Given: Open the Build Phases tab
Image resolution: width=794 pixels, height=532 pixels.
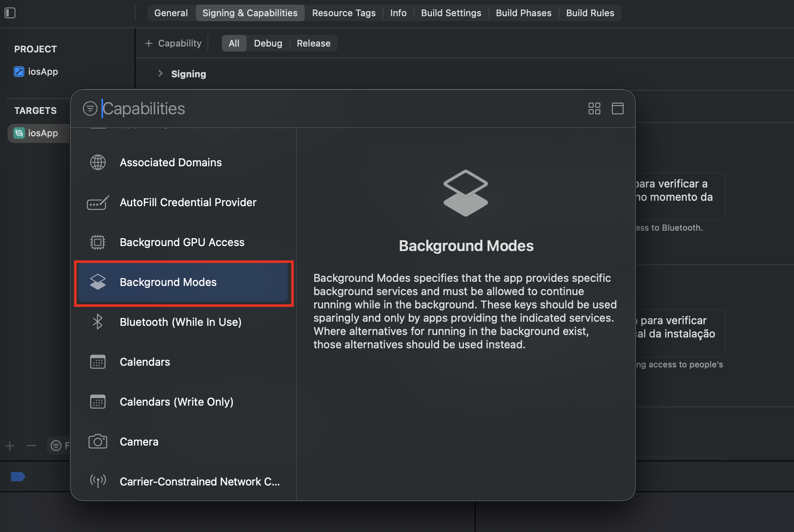Looking at the screenshot, I should [x=523, y=13].
